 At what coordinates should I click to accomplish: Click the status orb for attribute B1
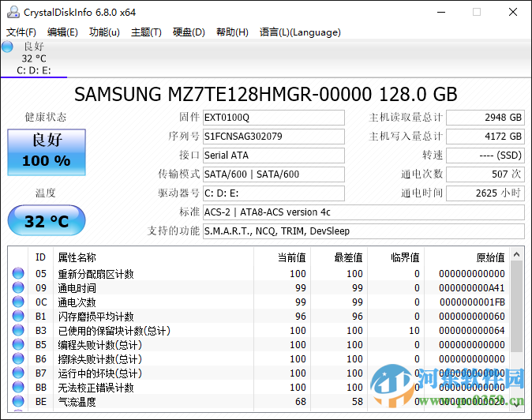18,317
